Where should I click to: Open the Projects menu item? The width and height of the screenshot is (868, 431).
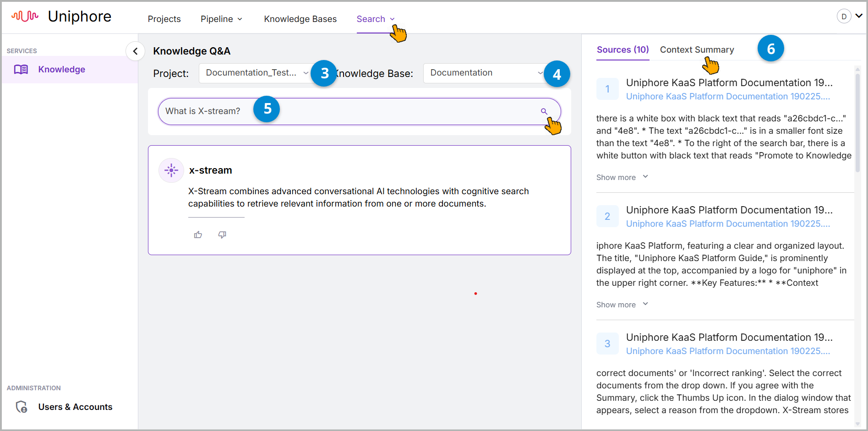[x=164, y=19]
